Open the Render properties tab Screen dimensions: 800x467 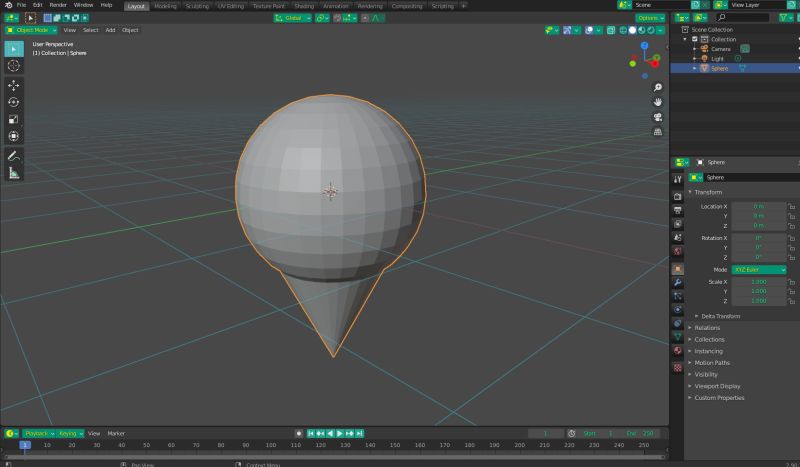coord(678,196)
